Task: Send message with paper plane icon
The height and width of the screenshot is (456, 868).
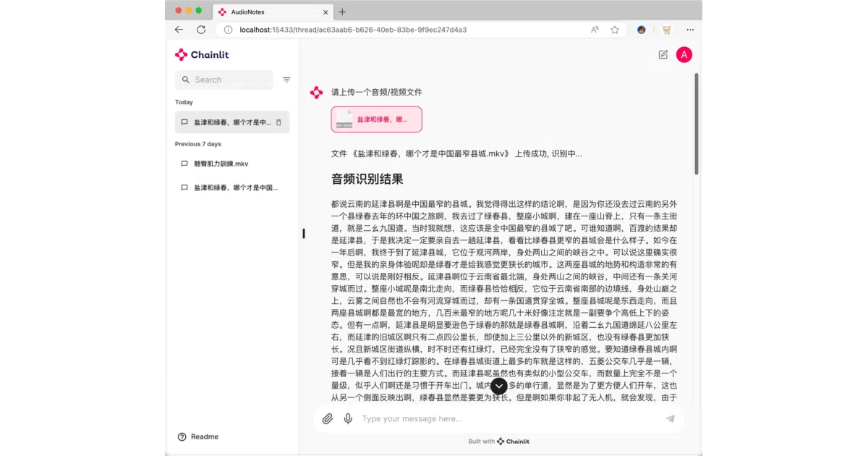Action: coord(671,418)
